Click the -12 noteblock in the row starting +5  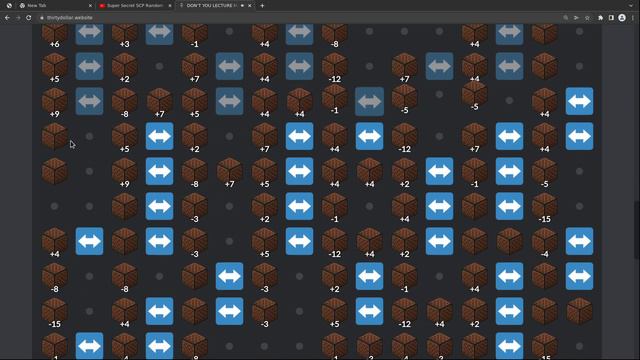coord(335,68)
